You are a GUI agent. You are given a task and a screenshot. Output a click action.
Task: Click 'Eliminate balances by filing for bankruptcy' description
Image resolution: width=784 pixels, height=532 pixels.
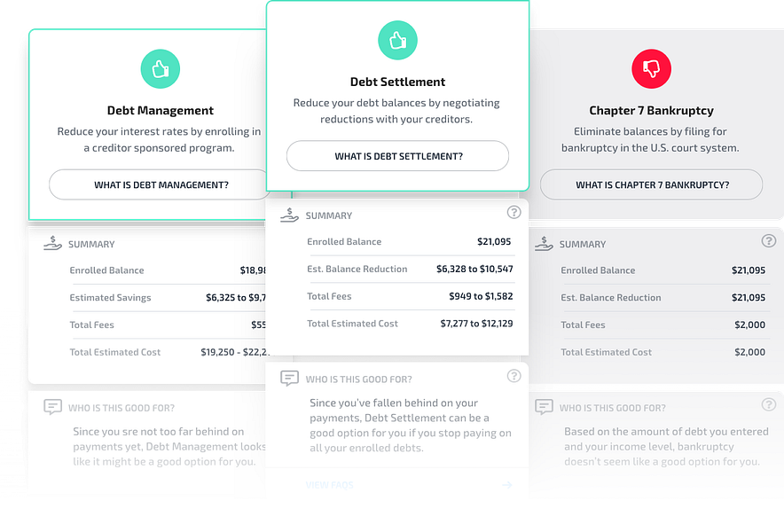[x=650, y=139]
